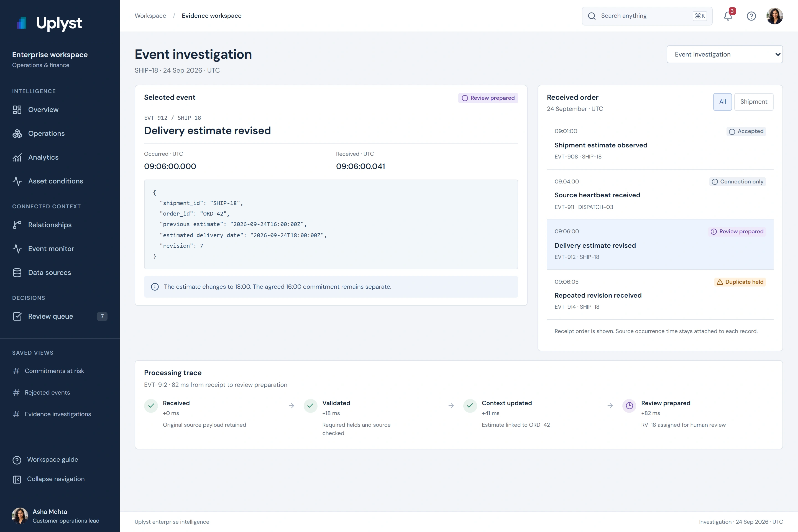
Task: Click Evidence workspace breadcrumb
Action: (211, 16)
